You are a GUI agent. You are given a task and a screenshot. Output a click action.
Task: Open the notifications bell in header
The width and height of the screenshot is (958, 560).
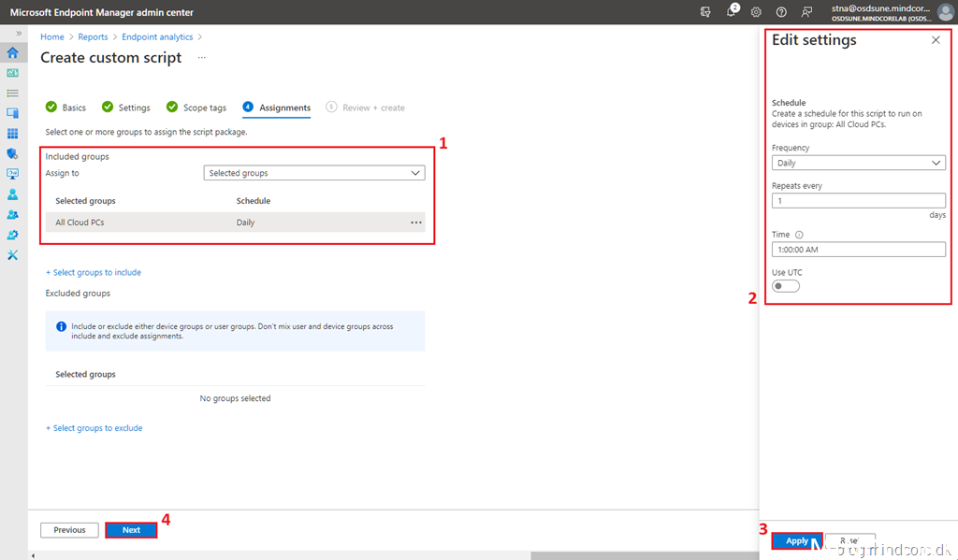(x=732, y=11)
